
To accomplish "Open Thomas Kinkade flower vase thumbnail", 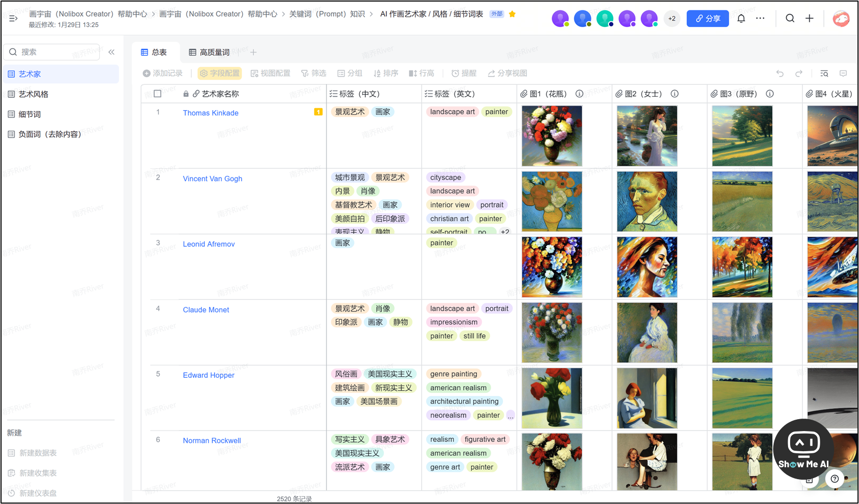I will [x=552, y=136].
